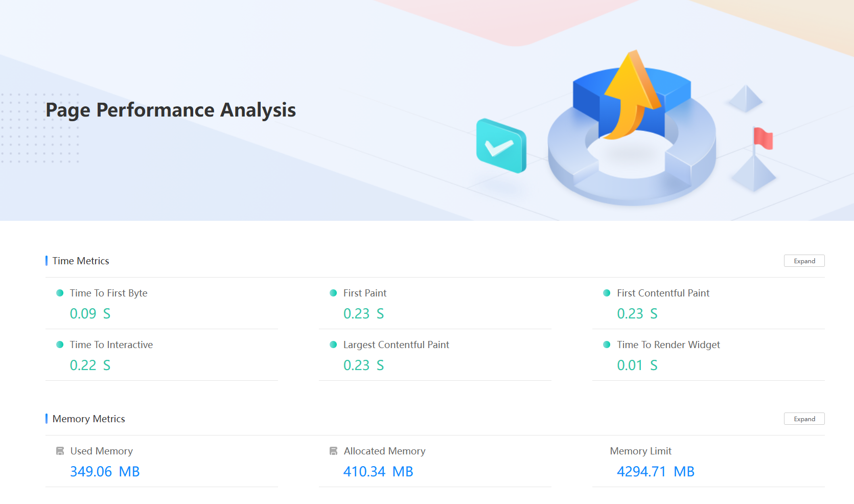This screenshot has height=504, width=854.
Task: Click the Used Memory label
Action: click(x=101, y=451)
